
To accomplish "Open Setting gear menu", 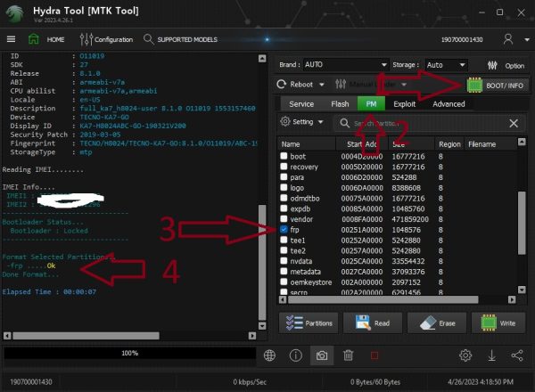I will click(x=285, y=121).
